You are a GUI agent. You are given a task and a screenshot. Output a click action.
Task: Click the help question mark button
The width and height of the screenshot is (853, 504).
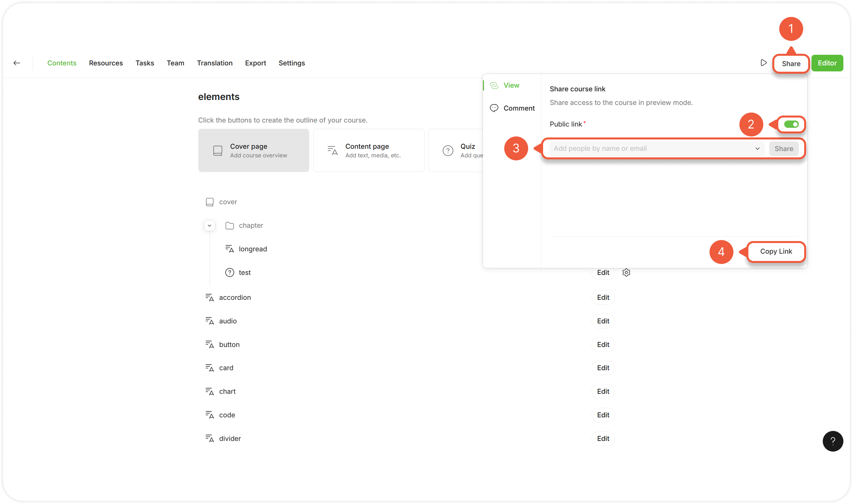(x=833, y=441)
